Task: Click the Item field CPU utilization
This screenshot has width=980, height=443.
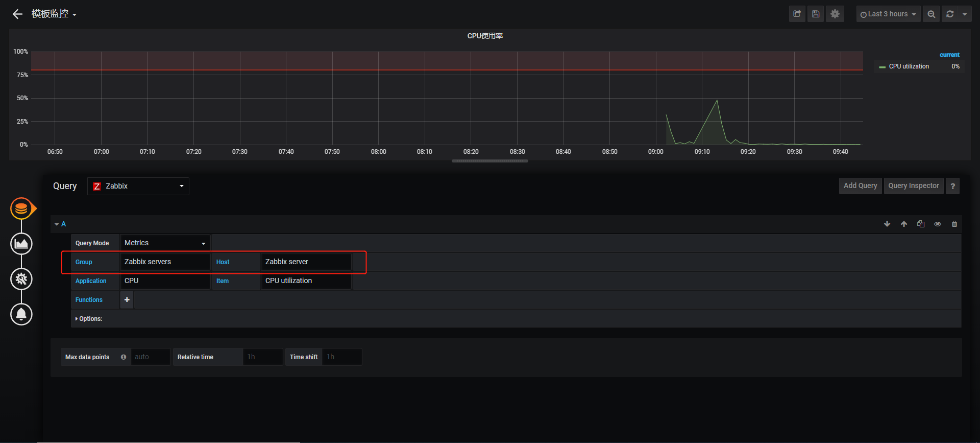Action: [x=306, y=281]
